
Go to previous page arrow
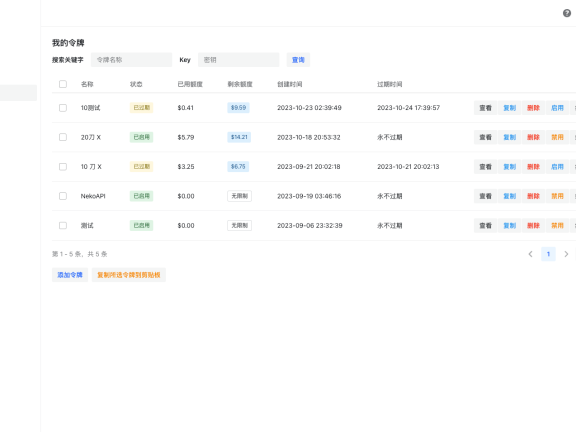pos(530,254)
